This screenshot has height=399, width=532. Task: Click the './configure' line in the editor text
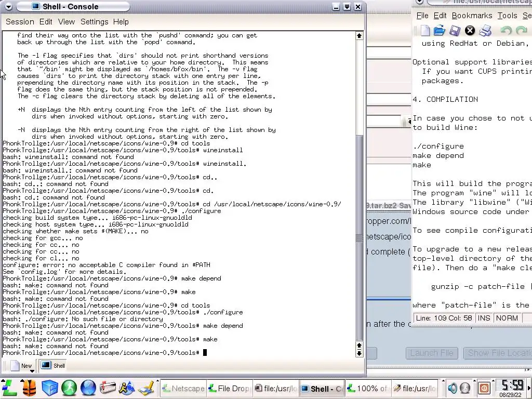438,146
